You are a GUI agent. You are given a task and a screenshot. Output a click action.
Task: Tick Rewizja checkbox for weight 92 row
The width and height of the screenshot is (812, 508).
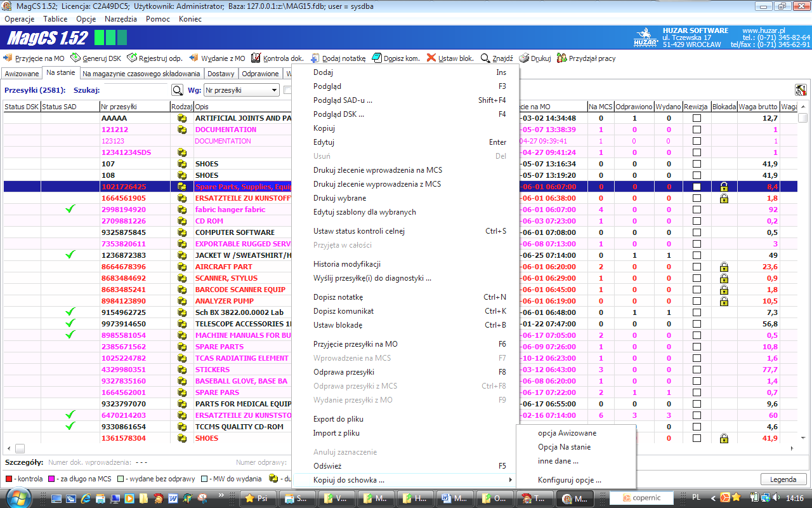[697, 210]
